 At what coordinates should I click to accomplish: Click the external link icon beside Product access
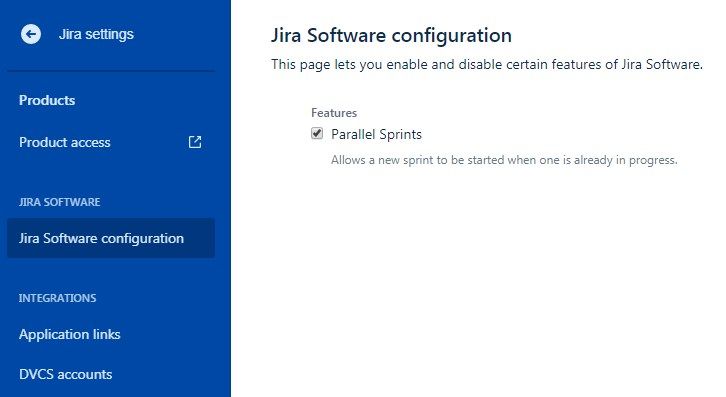pos(195,142)
